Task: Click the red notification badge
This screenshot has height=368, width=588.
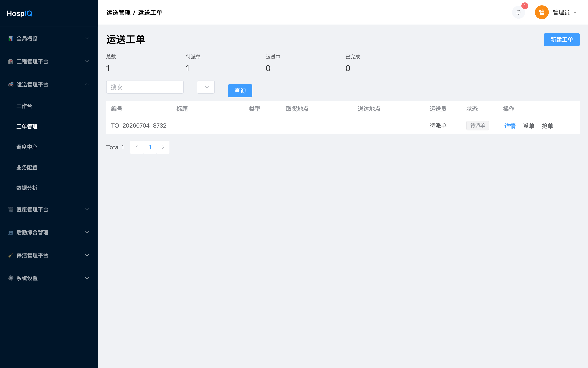Action: pos(525,6)
